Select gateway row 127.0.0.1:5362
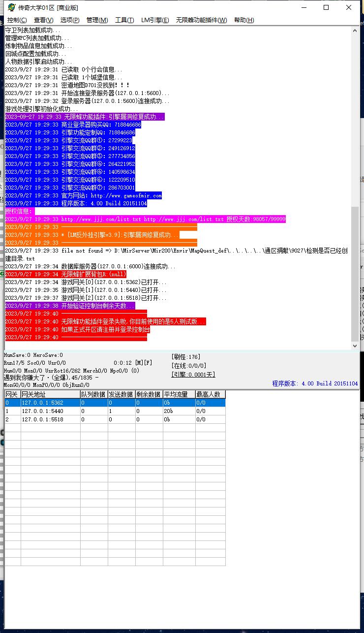 (x=115, y=403)
